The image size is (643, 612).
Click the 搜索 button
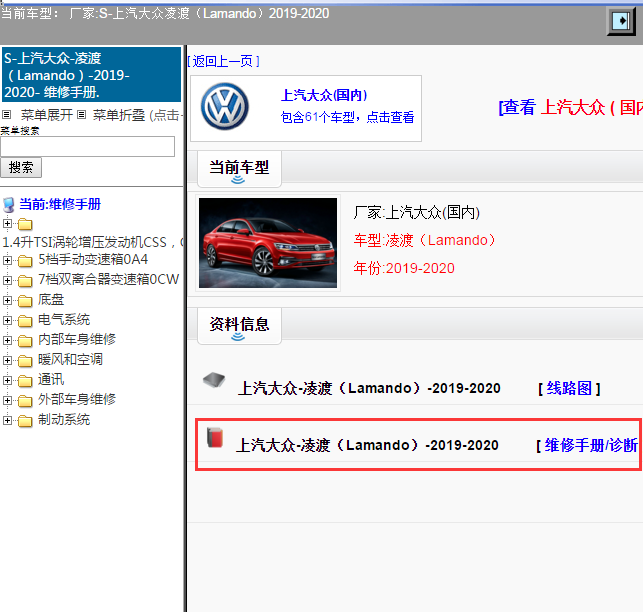pos(21,167)
